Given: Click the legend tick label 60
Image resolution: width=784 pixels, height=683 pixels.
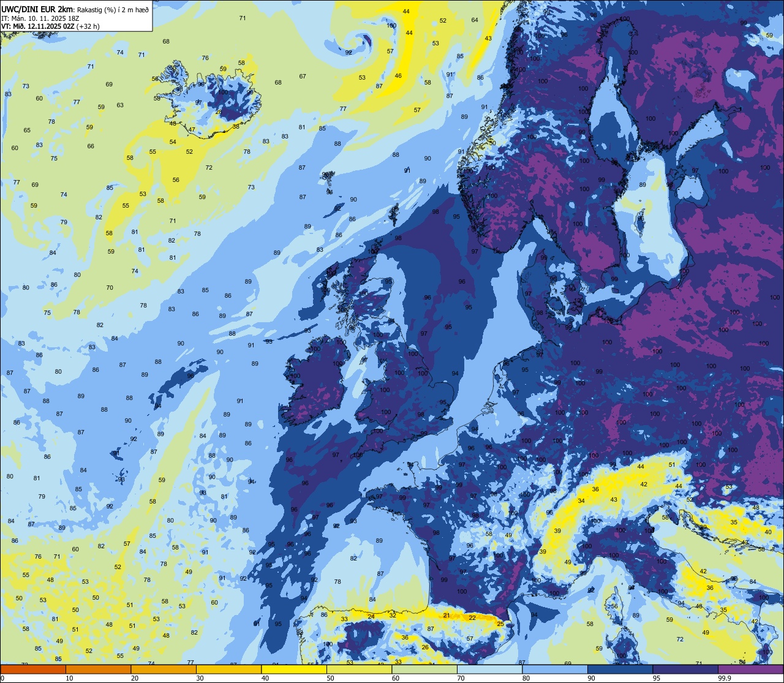Looking at the screenshot, I should point(396,678).
